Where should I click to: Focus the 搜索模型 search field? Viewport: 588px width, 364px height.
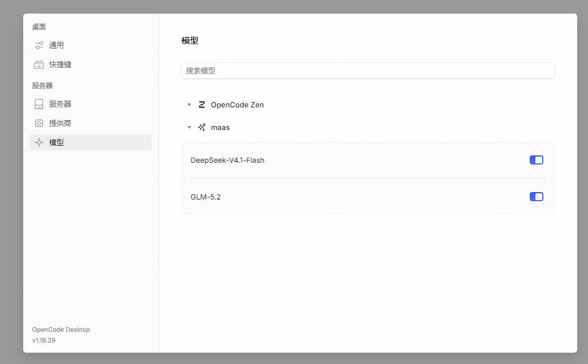point(368,71)
